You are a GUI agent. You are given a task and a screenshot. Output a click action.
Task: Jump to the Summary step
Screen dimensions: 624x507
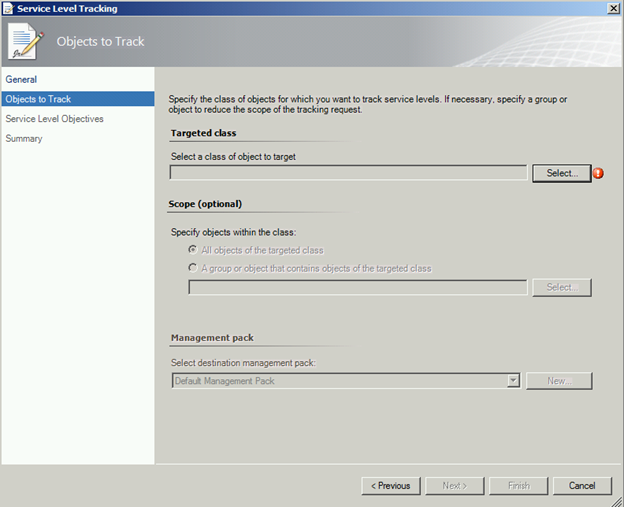tap(24, 139)
